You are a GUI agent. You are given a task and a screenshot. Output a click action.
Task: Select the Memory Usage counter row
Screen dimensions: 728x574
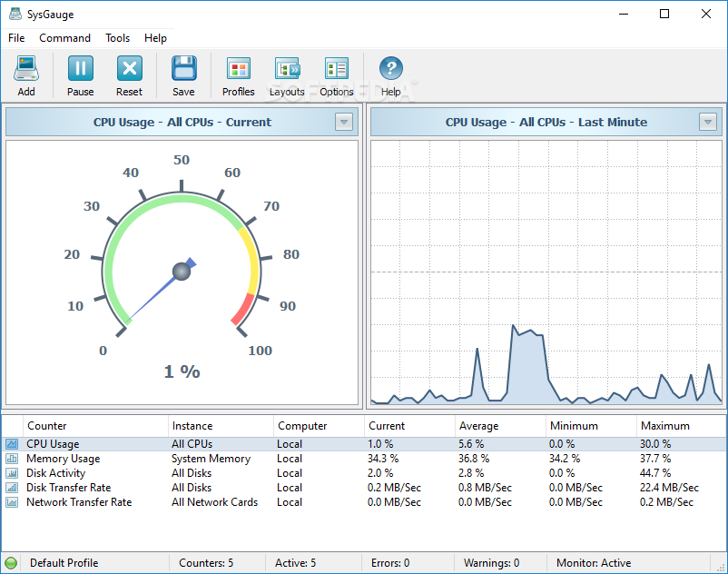tap(364, 459)
